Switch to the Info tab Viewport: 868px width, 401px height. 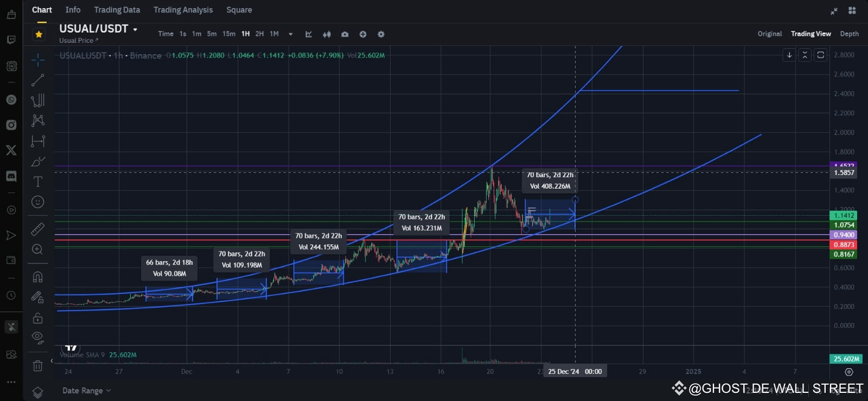(x=73, y=10)
